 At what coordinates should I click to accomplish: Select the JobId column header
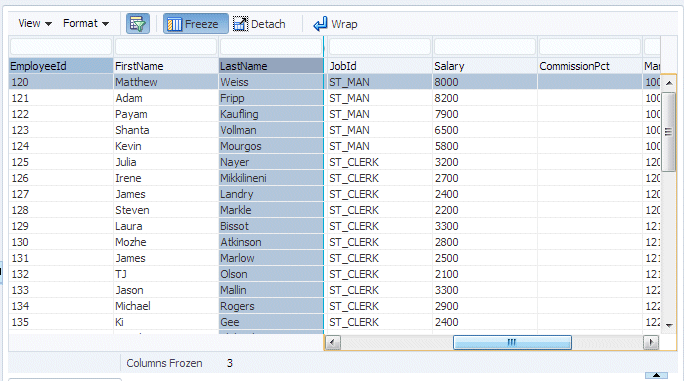(380, 66)
